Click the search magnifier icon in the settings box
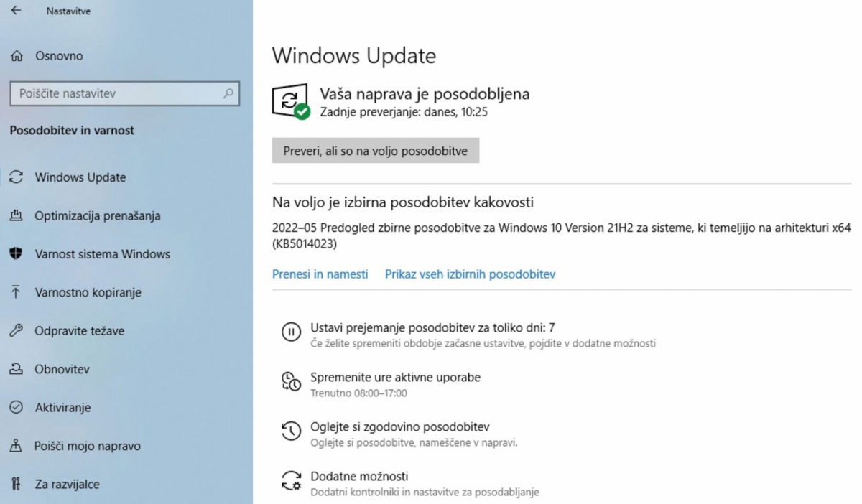Viewport: 862px width, 504px height. (x=228, y=93)
